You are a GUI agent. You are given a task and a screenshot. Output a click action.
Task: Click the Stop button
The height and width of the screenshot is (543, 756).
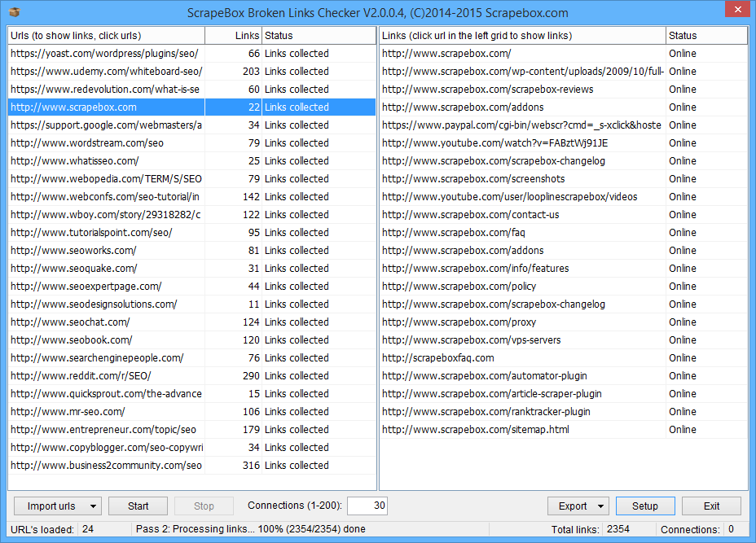[204, 506]
